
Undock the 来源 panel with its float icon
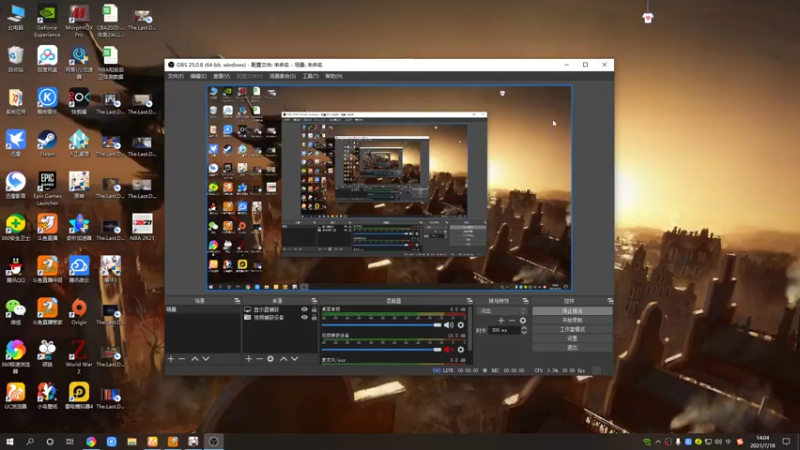314,301
